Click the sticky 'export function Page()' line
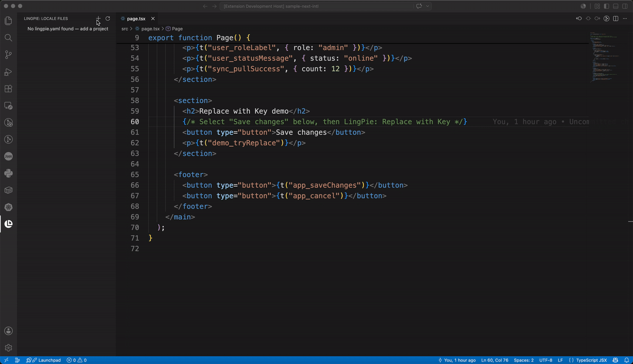Screen dimensions: 633x364 coord(200,38)
